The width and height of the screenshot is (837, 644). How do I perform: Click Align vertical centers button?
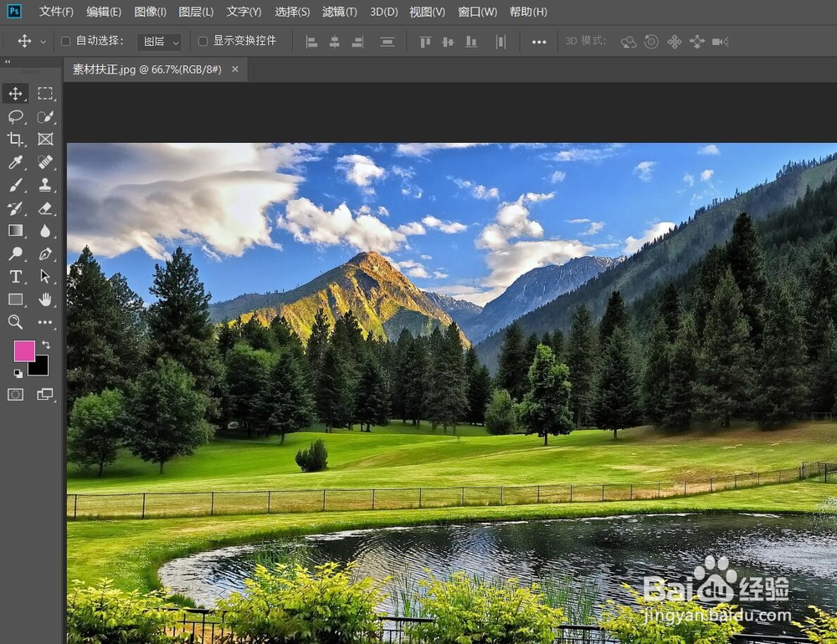click(x=448, y=42)
